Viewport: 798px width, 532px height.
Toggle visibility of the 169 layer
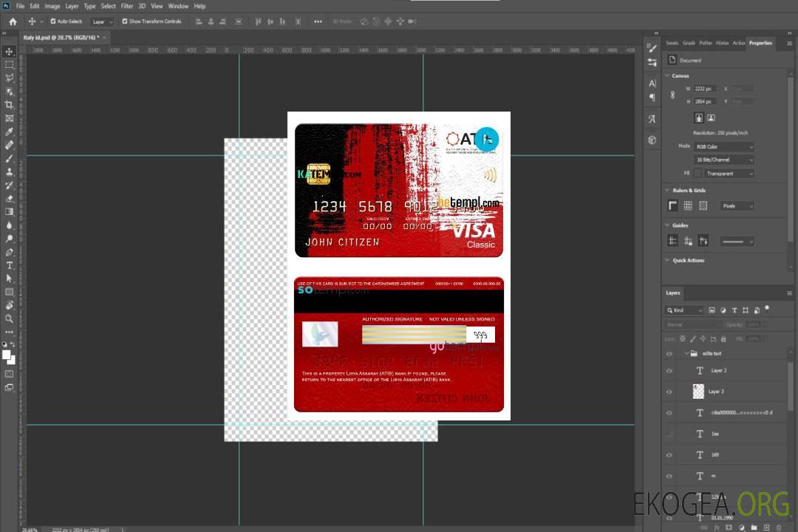click(x=669, y=455)
